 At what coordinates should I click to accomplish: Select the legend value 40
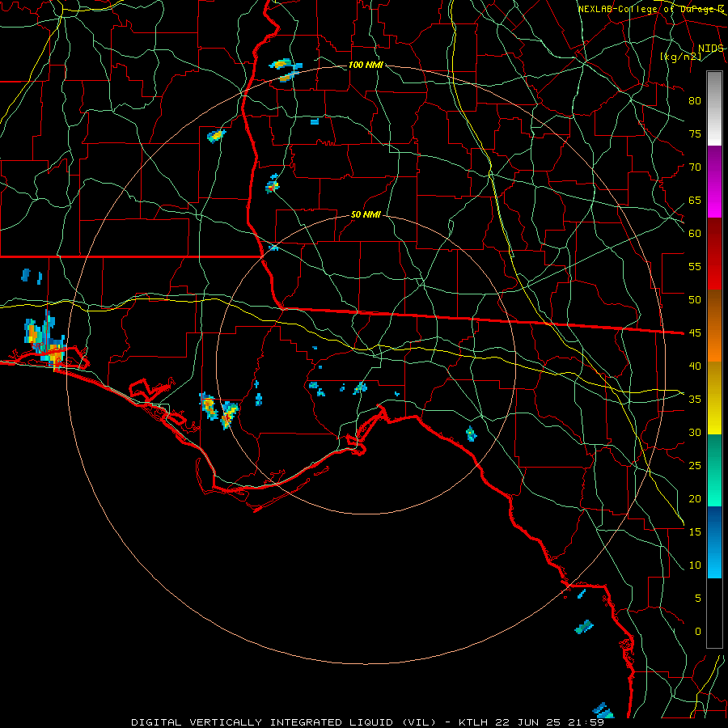click(x=695, y=366)
